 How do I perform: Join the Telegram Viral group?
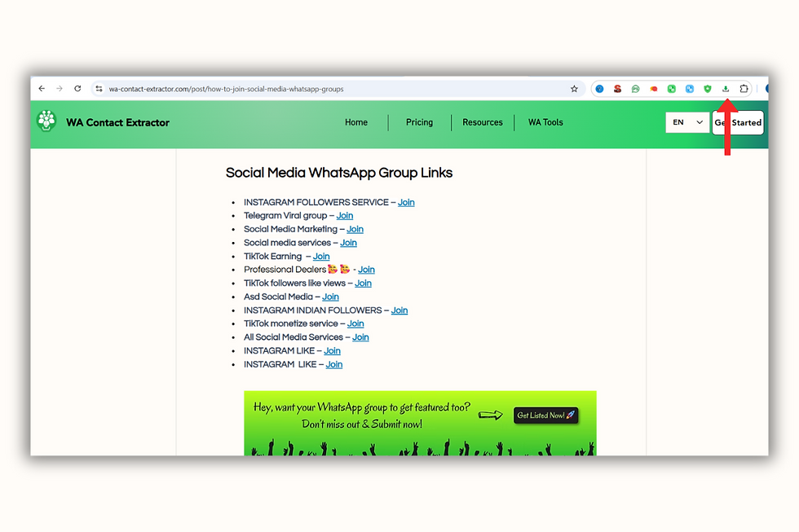click(x=344, y=215)
